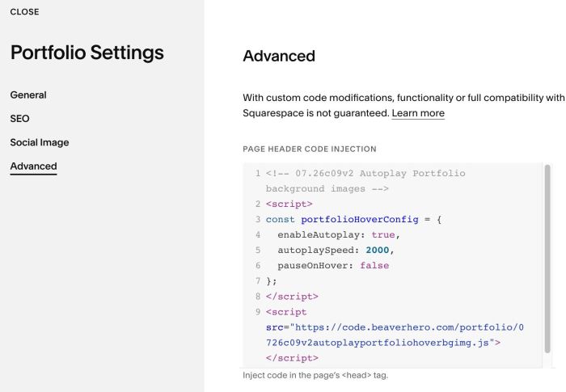Screen dimensions: 566x392
Task: Click line number 1 in the gutter
Action: click(258, 173)
